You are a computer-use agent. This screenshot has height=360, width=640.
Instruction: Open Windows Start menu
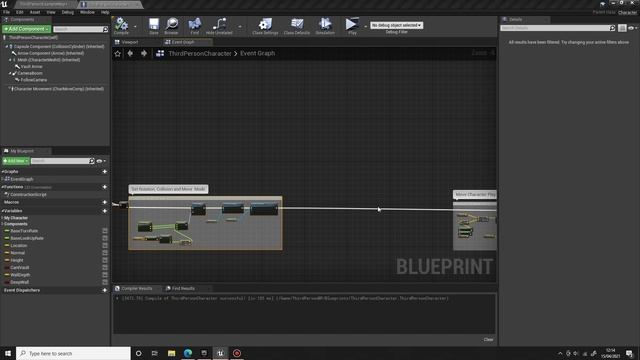[8, 353]
